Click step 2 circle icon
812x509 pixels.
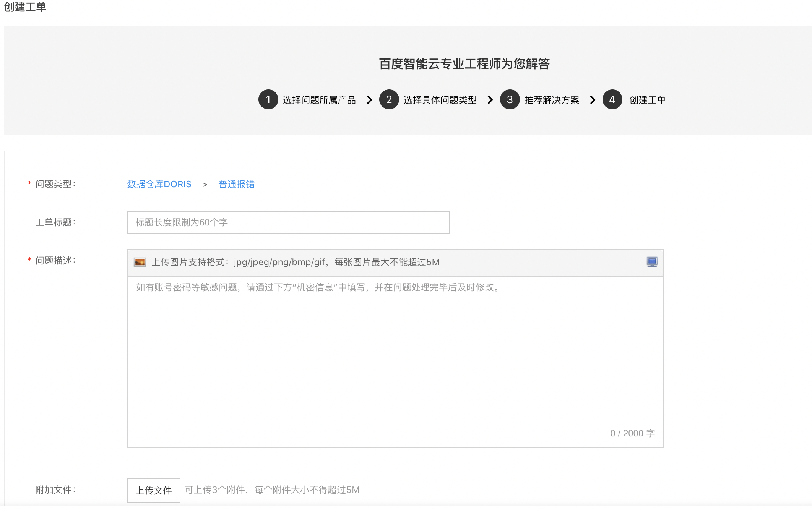pyautogui.click(x=389, y=100)
